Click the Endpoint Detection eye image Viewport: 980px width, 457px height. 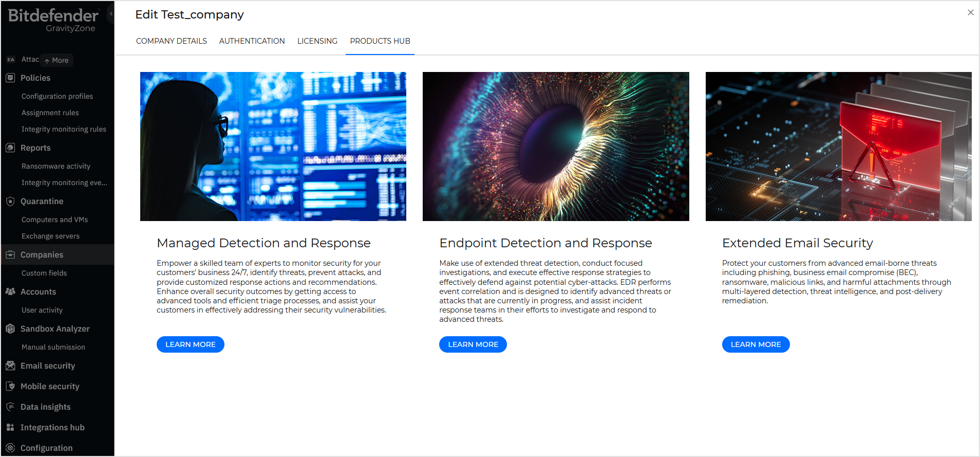tap(556, 147)
